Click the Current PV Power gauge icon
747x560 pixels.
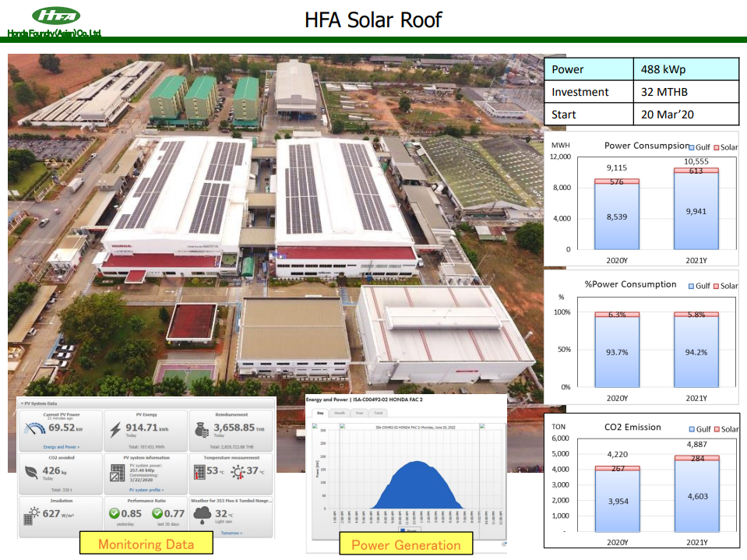34,428
